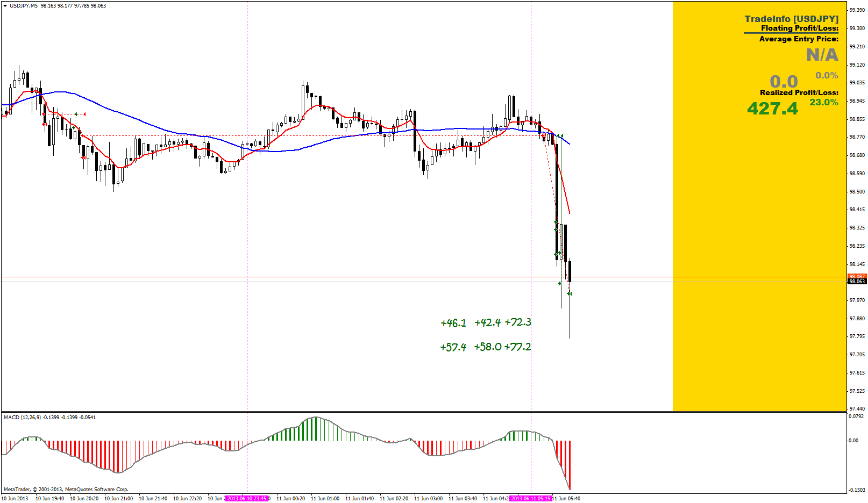Image resolution: width=868 pixels, height=503 pixels.
Task: Click the 10 Jun 21:00 time label
Action: (119, 499)
